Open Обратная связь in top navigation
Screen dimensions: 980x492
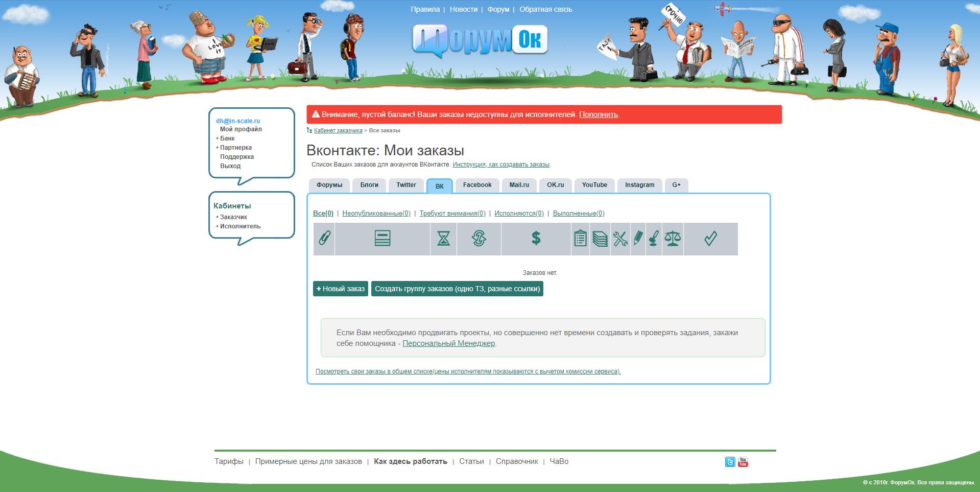point(546,9)
